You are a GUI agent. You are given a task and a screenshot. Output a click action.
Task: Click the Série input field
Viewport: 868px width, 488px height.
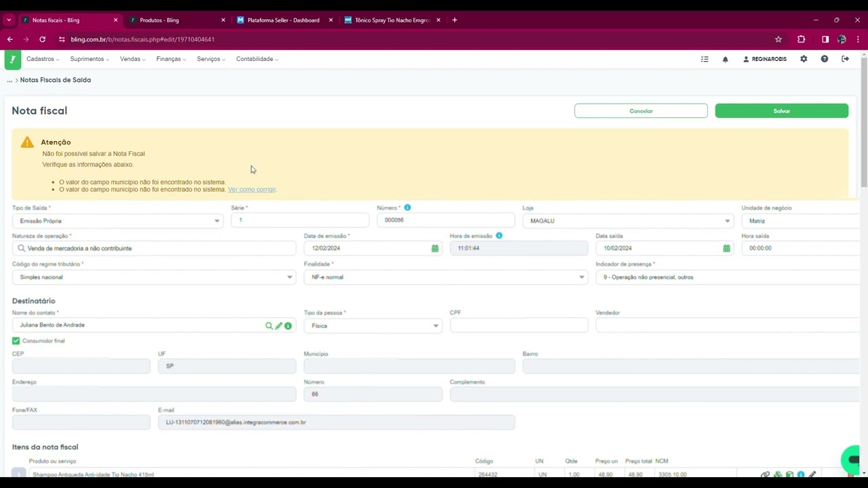[300, 220]
